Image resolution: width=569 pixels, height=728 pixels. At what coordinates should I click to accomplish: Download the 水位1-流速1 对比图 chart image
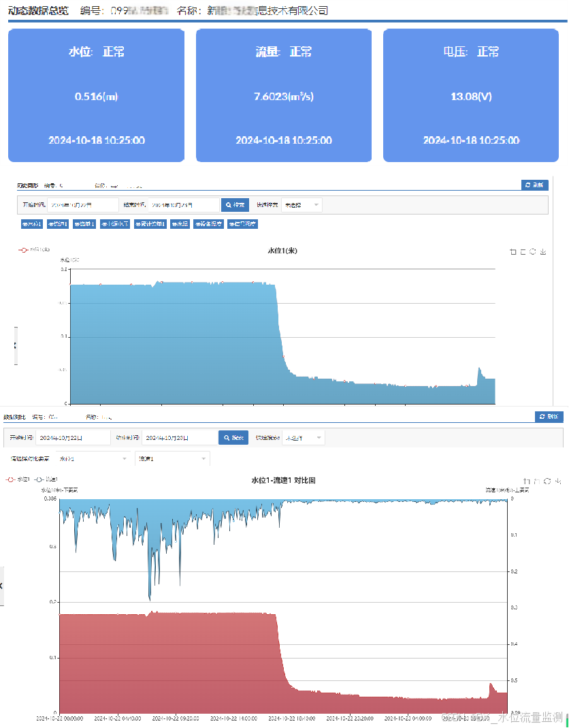pos(557,481)
